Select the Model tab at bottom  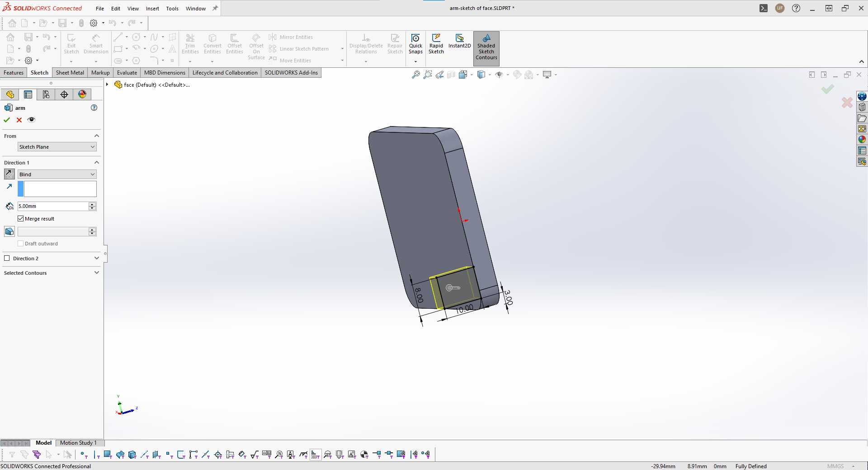click(44, 443)
